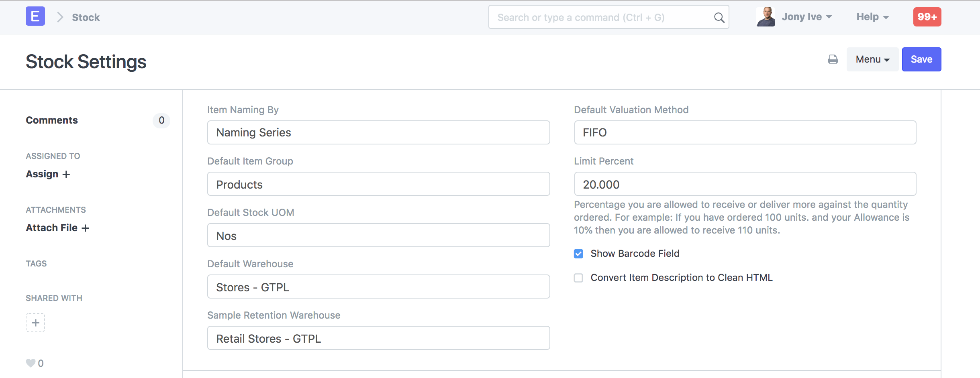Click the printer icon
The height and width of the screenshot is (378, 980).
(x=833, y=60)
